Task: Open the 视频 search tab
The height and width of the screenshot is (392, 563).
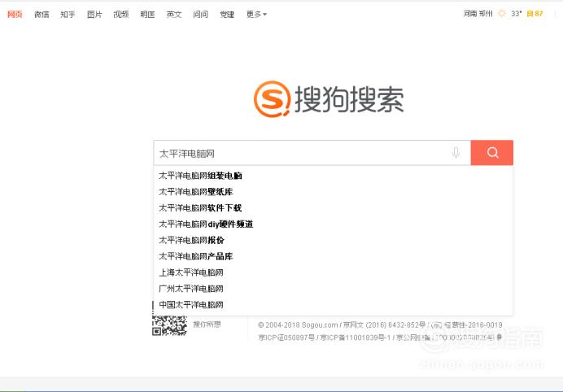Action: [x=121, y=14]
